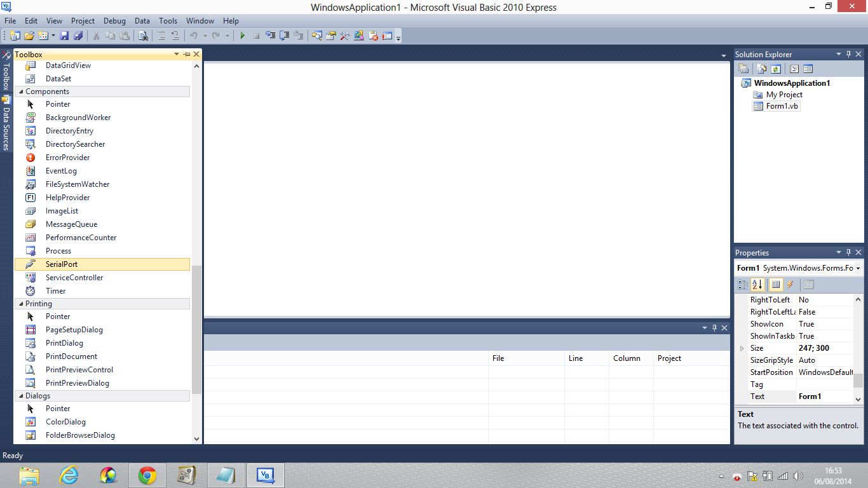Click the Property Pages icon in Properties toolbar
Image resolution: width=868 pixels, height=488 pixels.
808,285
